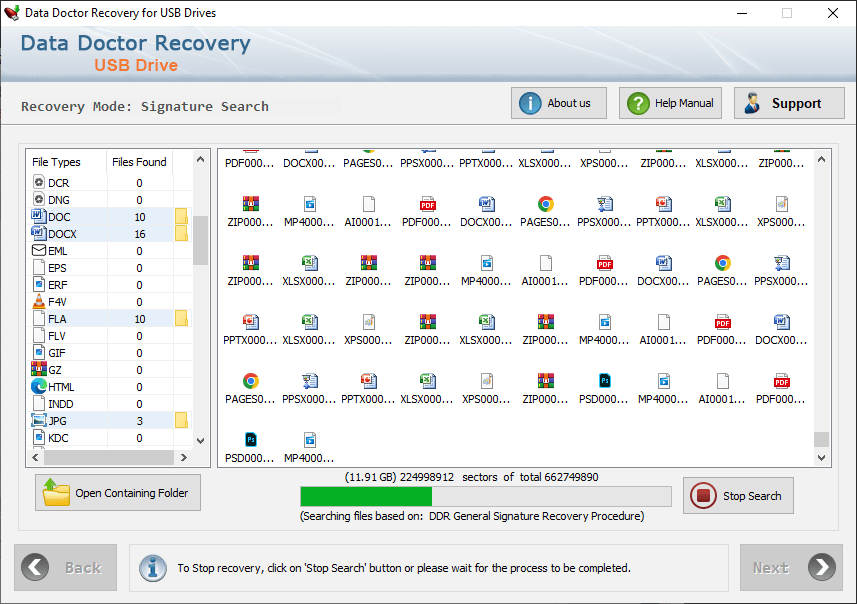Click the folder icon in Open Containing Folder
This screenshot has width=857, height=604.
[x=56, y=492]
